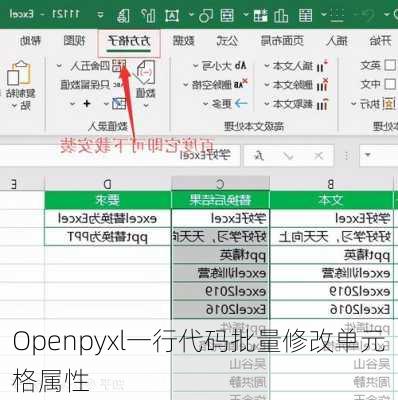The height and width of the screenshot is (400, 398).
Task: Click the formula bar resize dots handle
Action: pos(347,156)
